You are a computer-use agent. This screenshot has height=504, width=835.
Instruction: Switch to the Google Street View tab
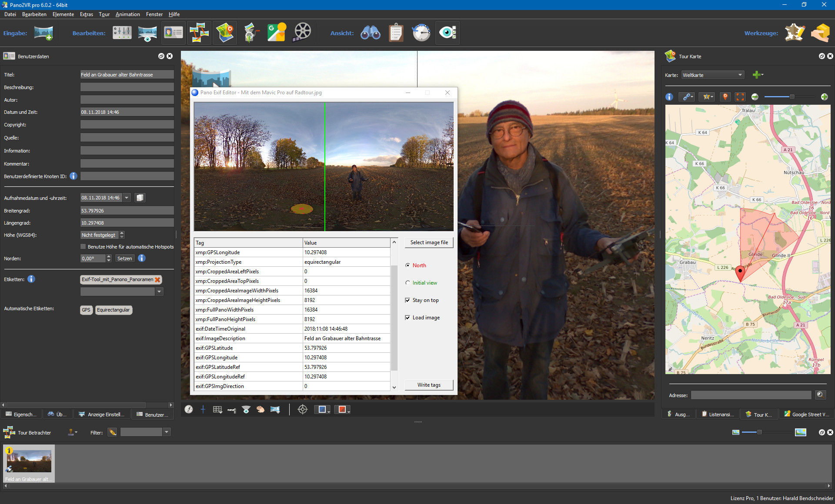[x=807, y=414]
